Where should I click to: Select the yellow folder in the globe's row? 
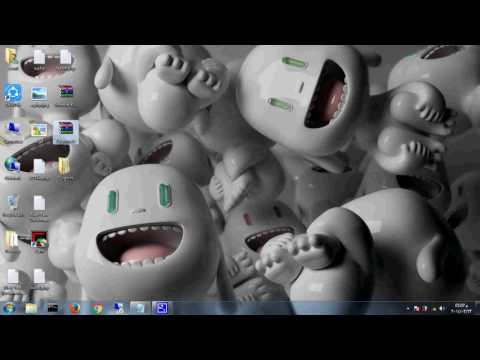[64, 166]
